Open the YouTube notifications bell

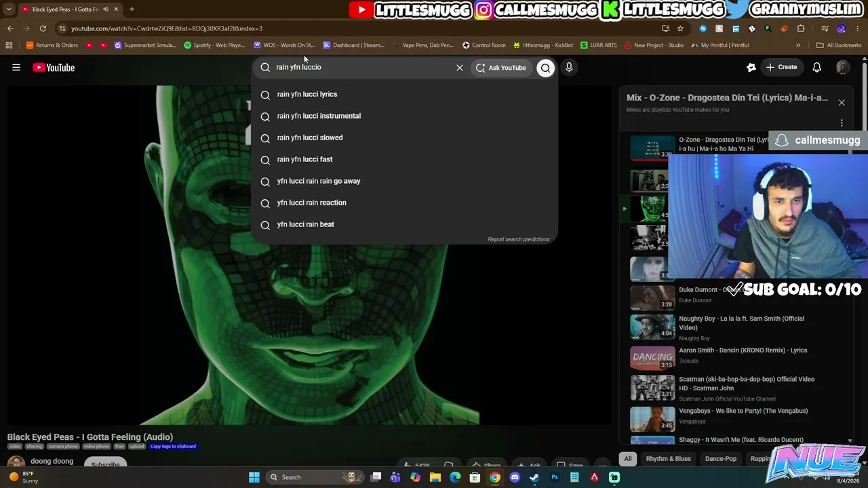(x=817, y=67)
